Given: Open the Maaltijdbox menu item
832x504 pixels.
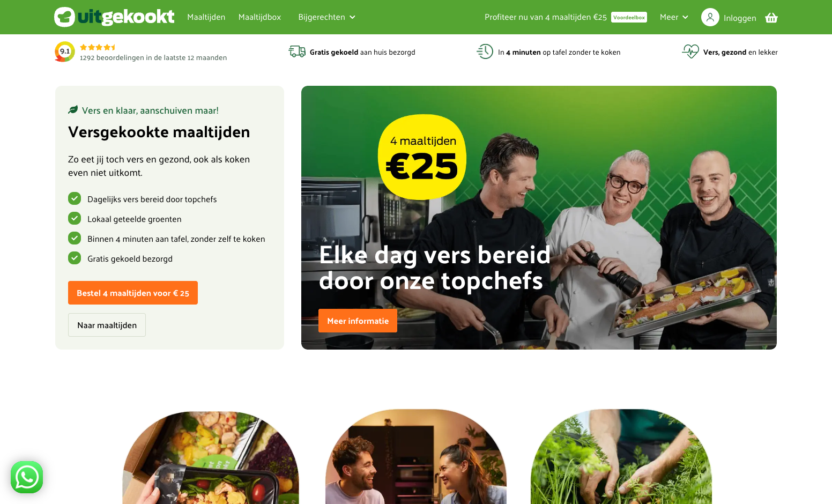Looking at the screenshot, I should tap(260, 17).
